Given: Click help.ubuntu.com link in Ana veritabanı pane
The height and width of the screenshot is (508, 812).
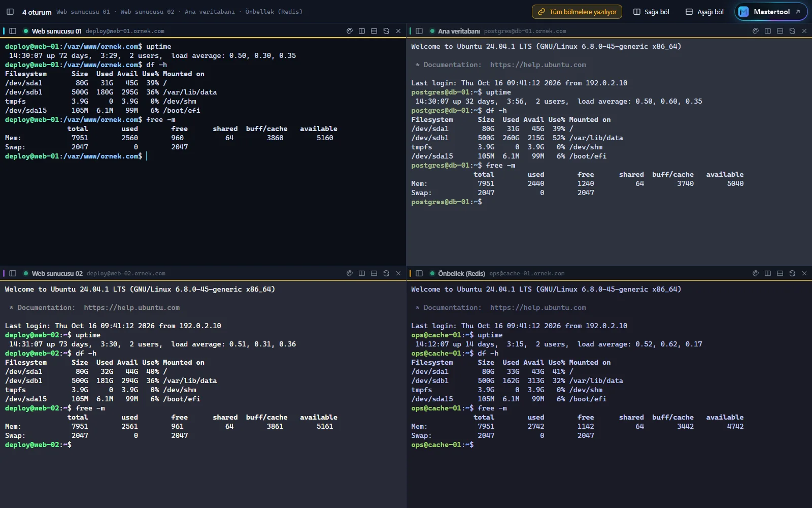Looking at the screenshot, I should pyautogui.click(x=538, y=65).
